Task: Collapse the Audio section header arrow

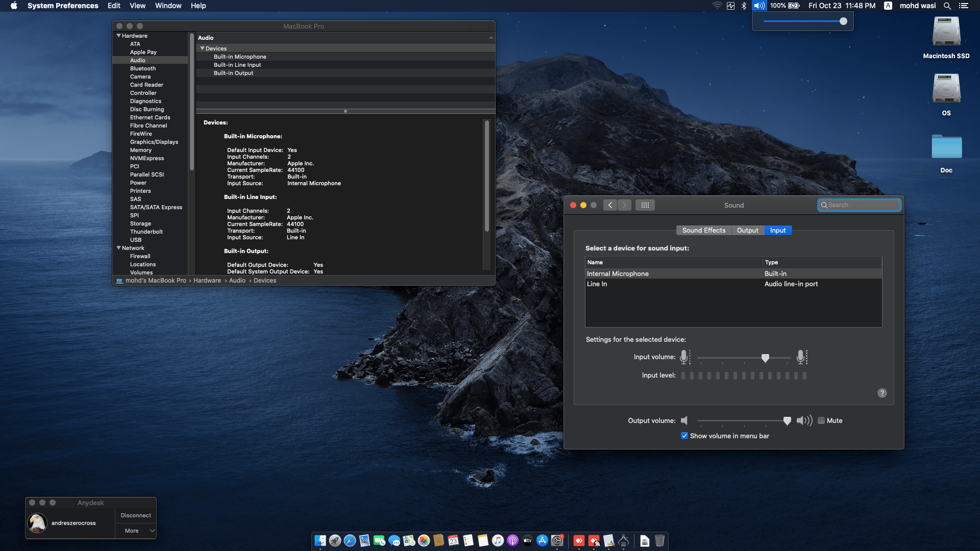Action: coord(491,37)
